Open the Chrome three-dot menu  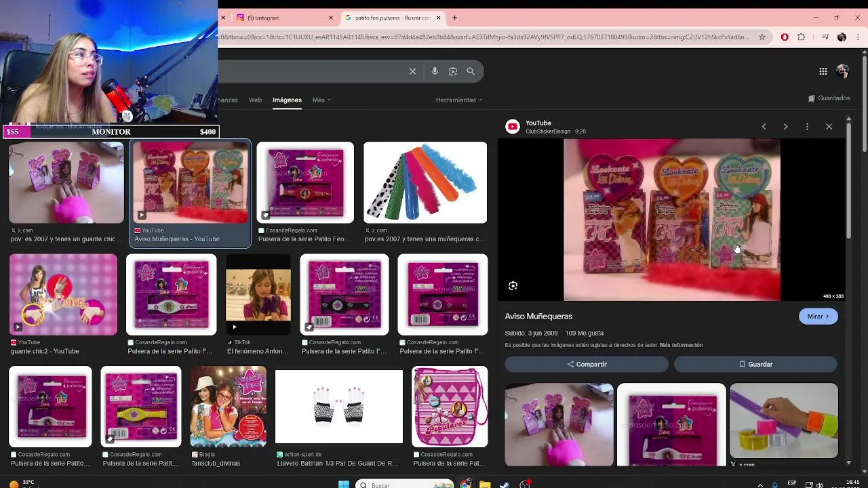click(859, 37)
